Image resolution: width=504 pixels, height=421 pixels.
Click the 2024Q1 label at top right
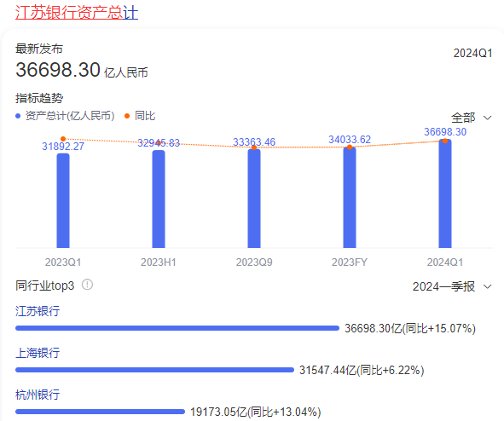tap(472, 54)
